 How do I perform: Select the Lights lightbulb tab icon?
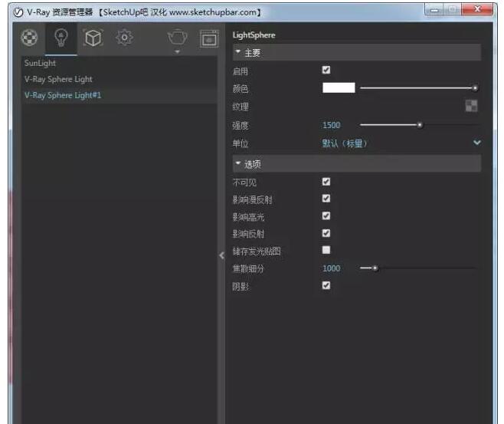click(61, 38)
